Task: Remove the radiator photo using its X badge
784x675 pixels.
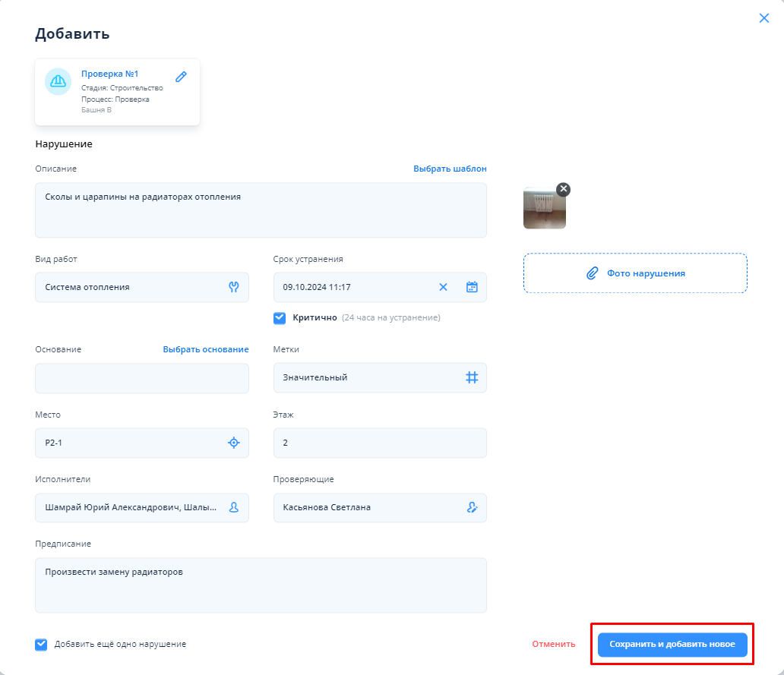Action: [563, 189]
